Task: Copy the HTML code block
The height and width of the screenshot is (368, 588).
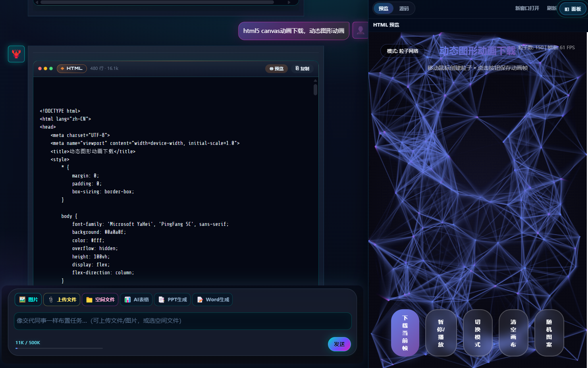Action: pos(302,69)
